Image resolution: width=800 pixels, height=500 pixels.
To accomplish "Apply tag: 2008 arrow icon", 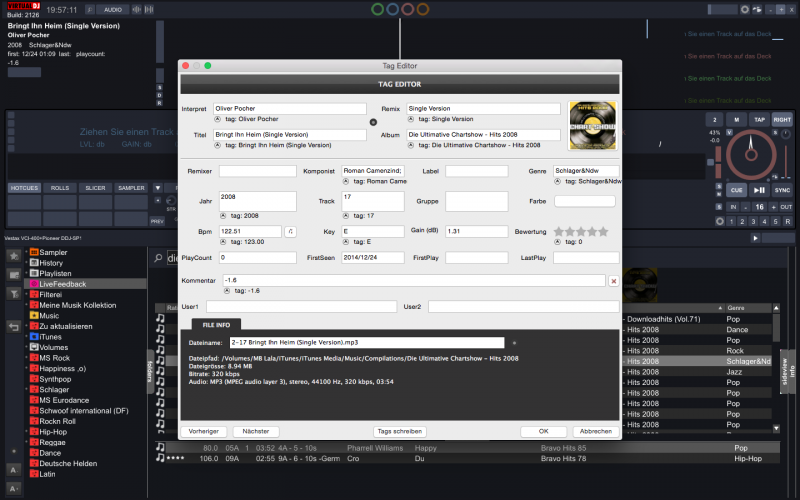I will coord(223,216).
